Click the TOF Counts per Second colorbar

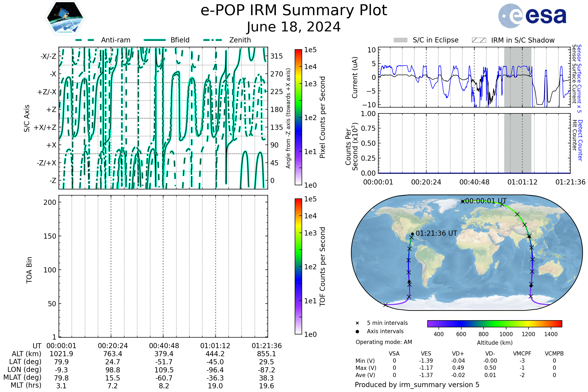(x=298, y=266)
